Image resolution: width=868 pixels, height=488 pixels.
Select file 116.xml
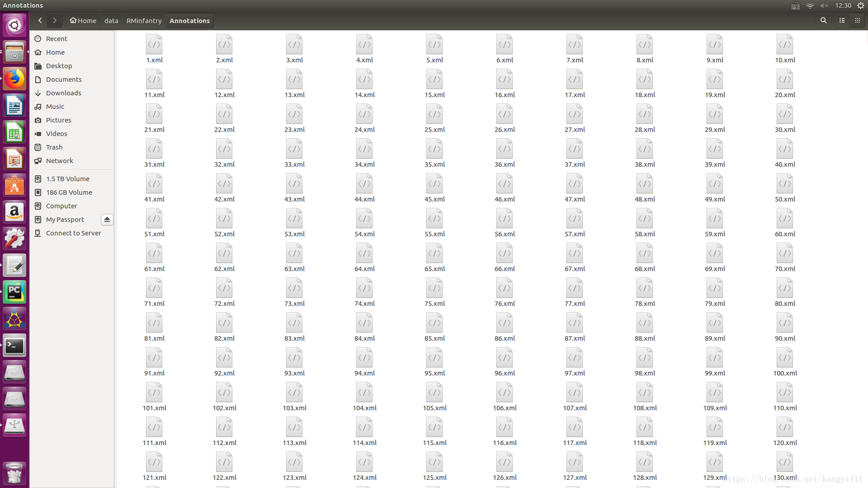coord(505,432)
